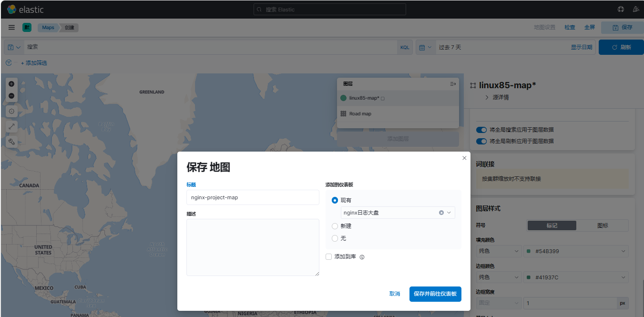
Task: Expand the nginx日志大盘 dashboard dropdown
Action: 449,213
